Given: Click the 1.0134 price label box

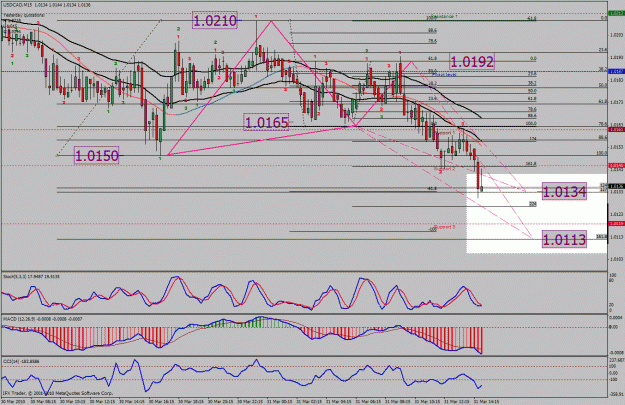Looking at the screenshot, I should tap(564, 192).
